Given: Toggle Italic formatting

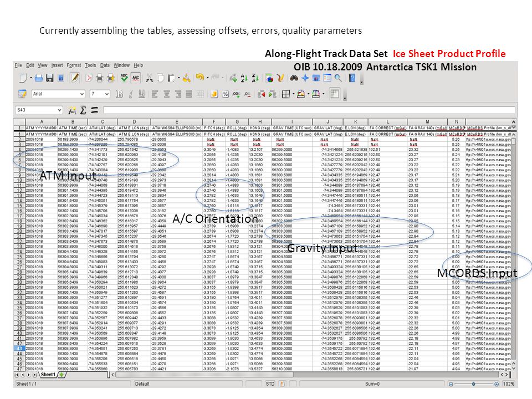Looking at the screenshot, I should pos(131,94).
